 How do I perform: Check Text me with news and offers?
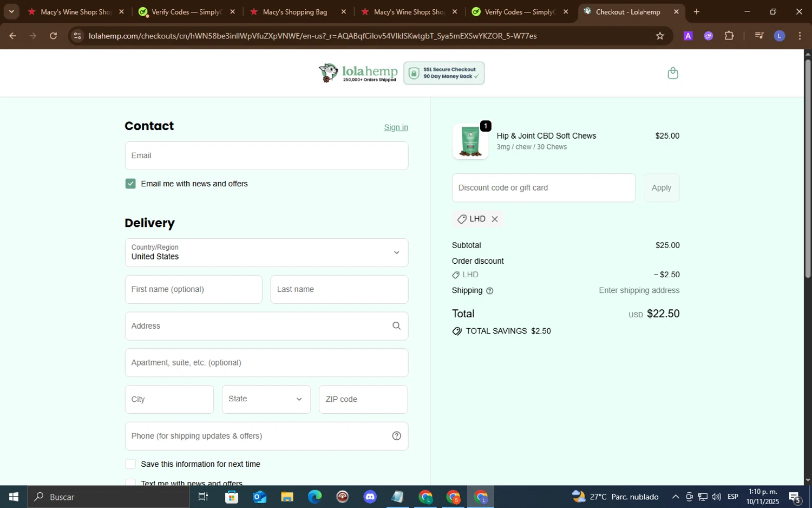point(130,483)
